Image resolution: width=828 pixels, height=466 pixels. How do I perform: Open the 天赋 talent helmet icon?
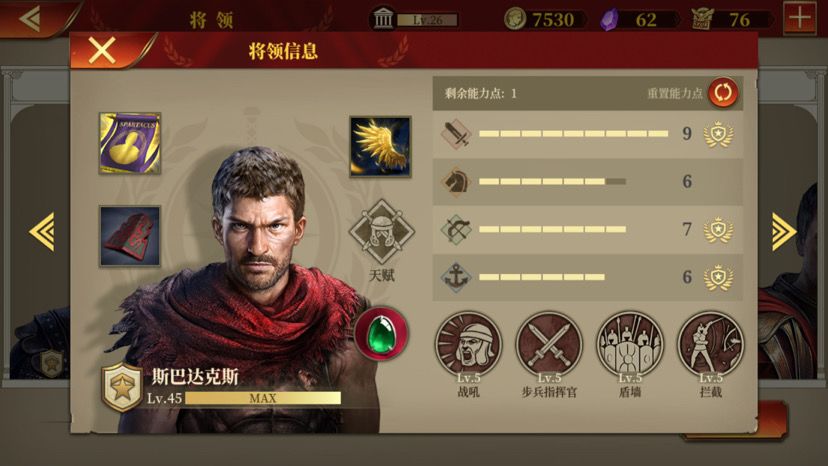tap(381, 231)
